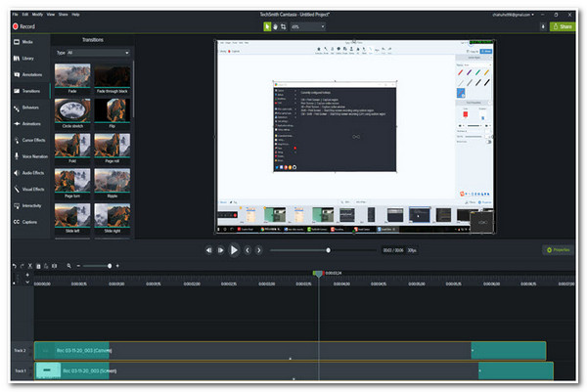The height and width of the screenshot is (392, 587).
Task: Click the preview playback scrubber handle
Action: click(328, 250)
